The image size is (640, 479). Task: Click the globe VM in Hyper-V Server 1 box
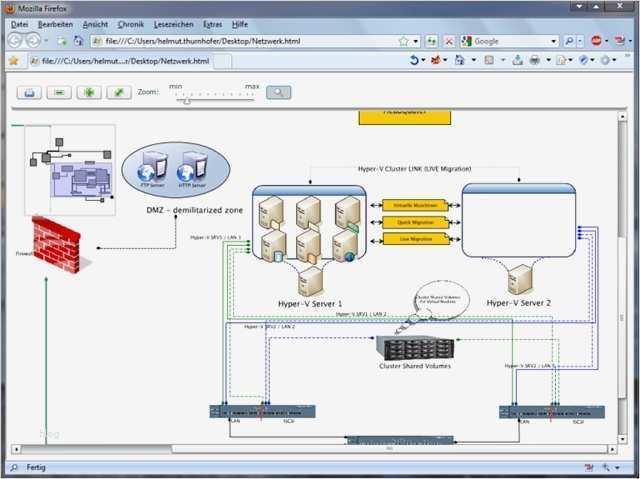click(x=345, y=246)
